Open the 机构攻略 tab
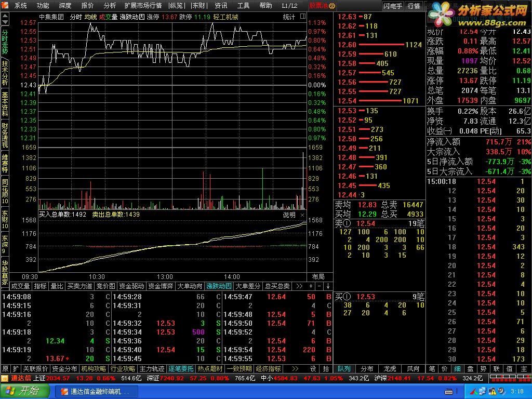532x399 pixels. coord(94,369)
